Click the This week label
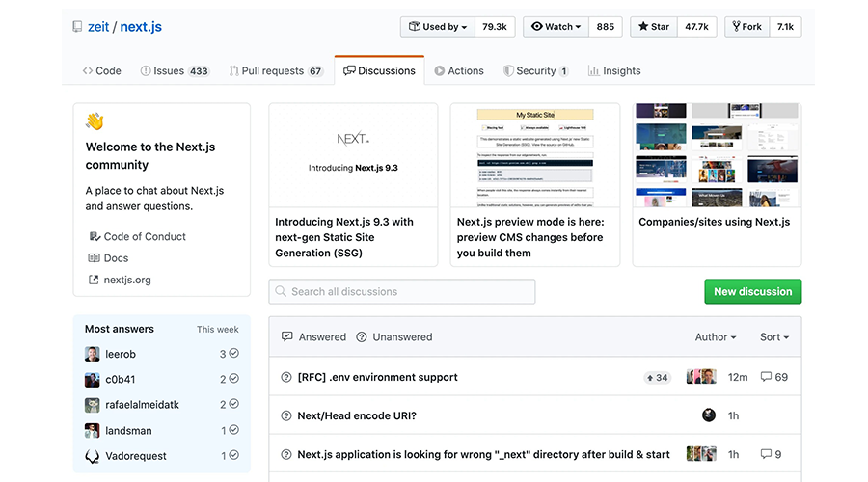Screen dimensions: 868x482 pos(218,330)
